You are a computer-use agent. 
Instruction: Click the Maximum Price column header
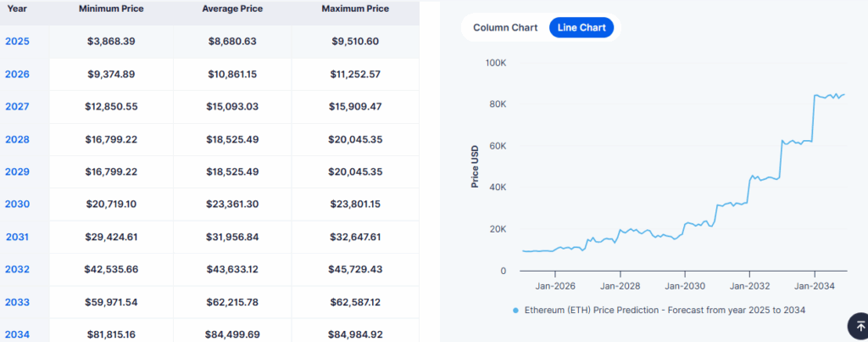point(355,8)
